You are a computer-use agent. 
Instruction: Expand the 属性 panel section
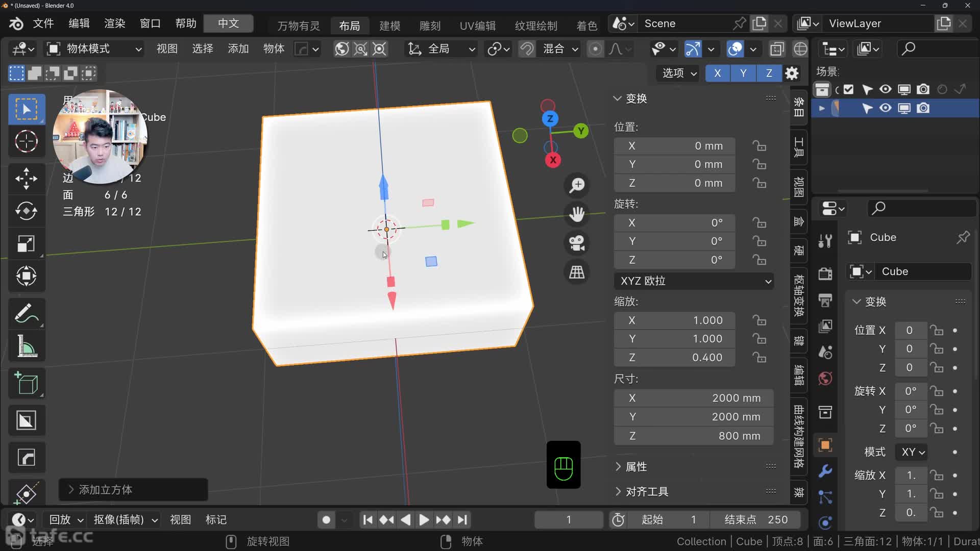tap(636, 466)
